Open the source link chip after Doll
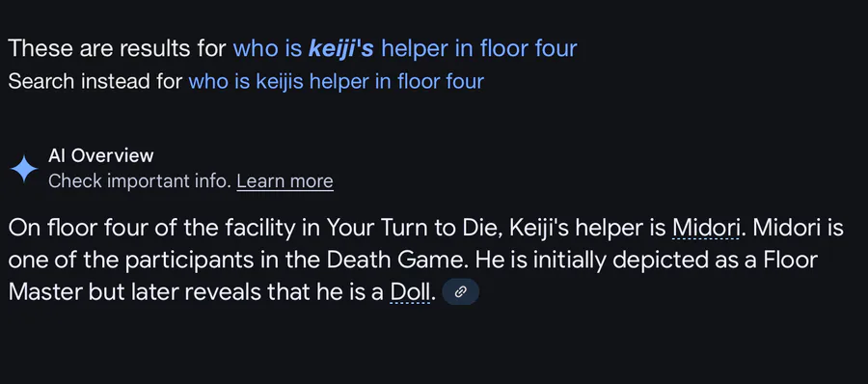 (460, 292)
